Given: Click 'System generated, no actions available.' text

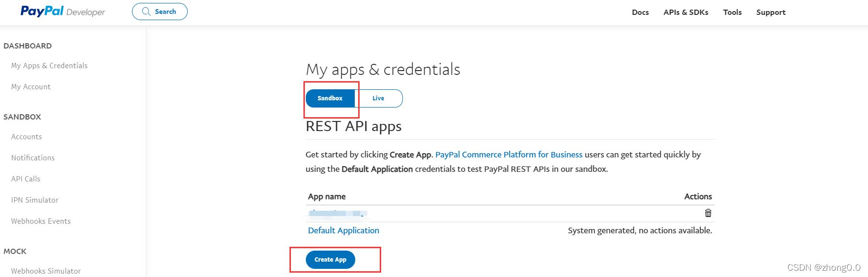Looking at the screenshot, I should tap(640, 230).
